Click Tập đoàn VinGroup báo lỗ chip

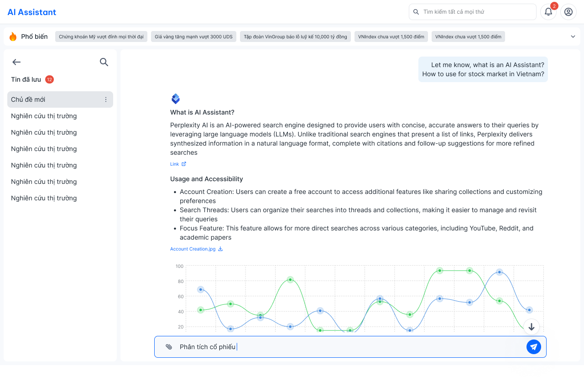(x=295, y=37)
